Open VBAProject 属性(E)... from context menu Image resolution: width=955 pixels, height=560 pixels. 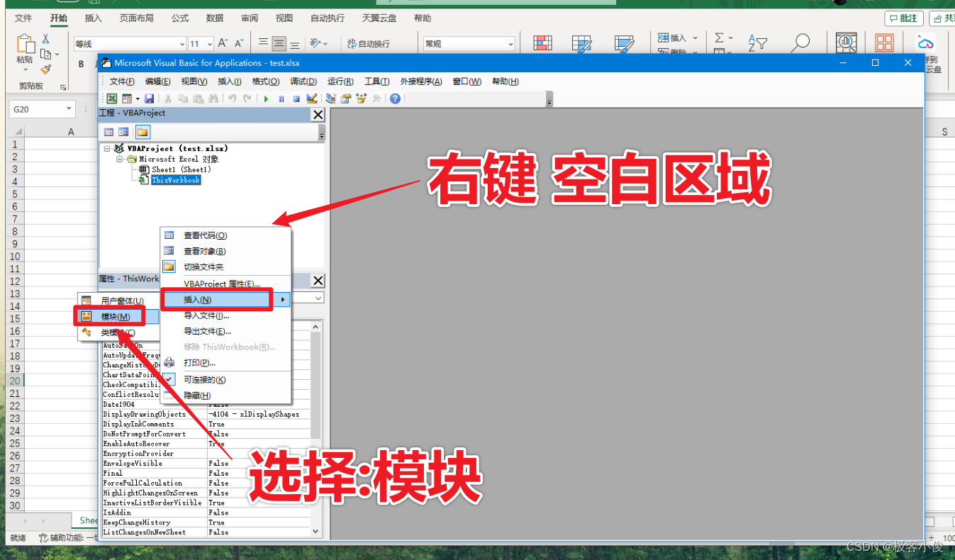pos(225,284)
